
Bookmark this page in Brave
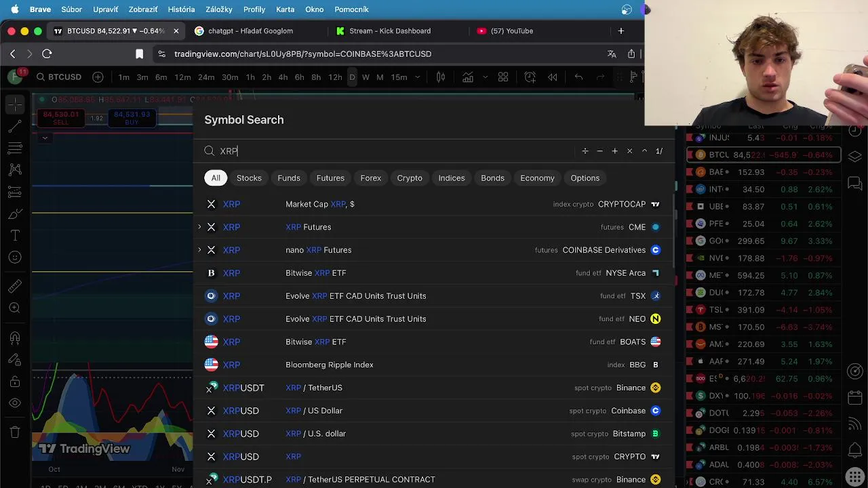[x=139, y=54]
